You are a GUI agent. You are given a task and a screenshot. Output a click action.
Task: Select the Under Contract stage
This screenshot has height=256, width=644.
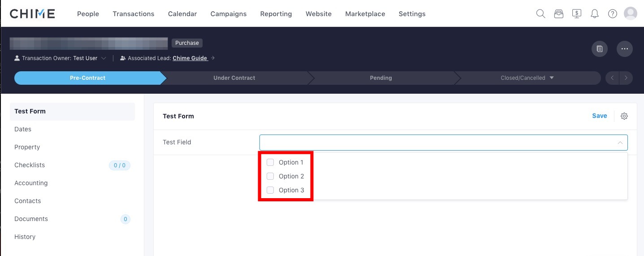234,78
